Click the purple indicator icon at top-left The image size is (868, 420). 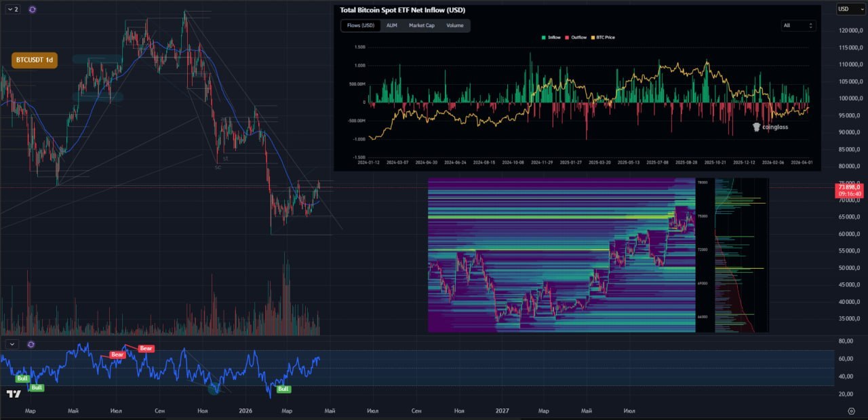[33, 9]
